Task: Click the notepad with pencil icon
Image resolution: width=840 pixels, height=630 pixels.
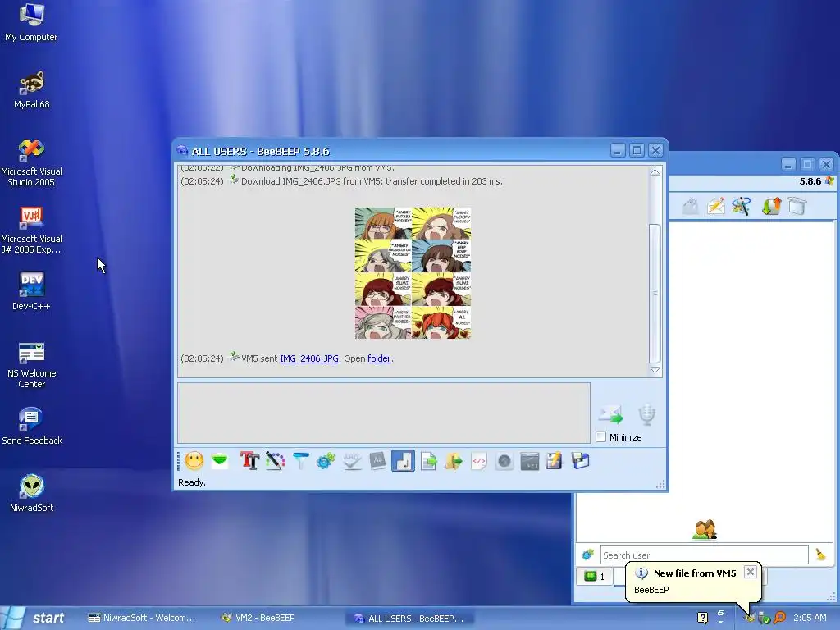Action: [x=555, y=461]
